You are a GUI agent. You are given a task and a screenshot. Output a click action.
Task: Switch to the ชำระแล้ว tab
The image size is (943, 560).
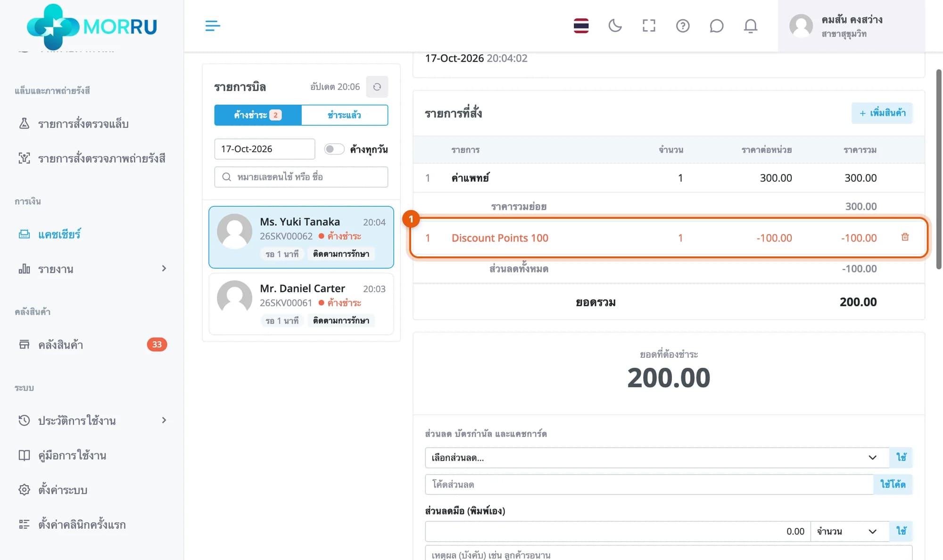point(344,115)
